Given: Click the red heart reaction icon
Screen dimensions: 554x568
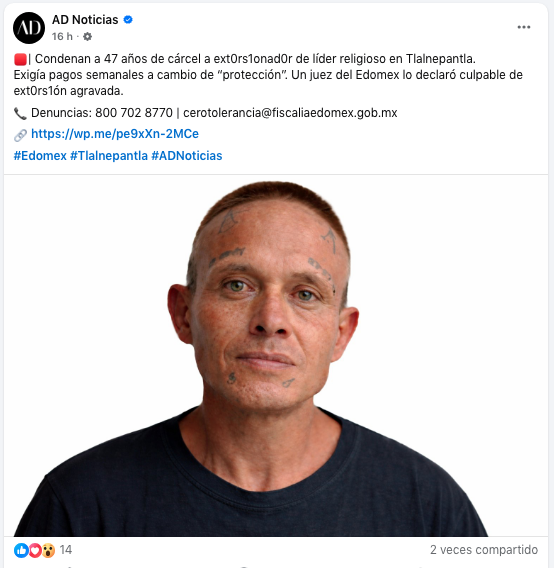Looking at the screenshot, I should pos(35,550).
